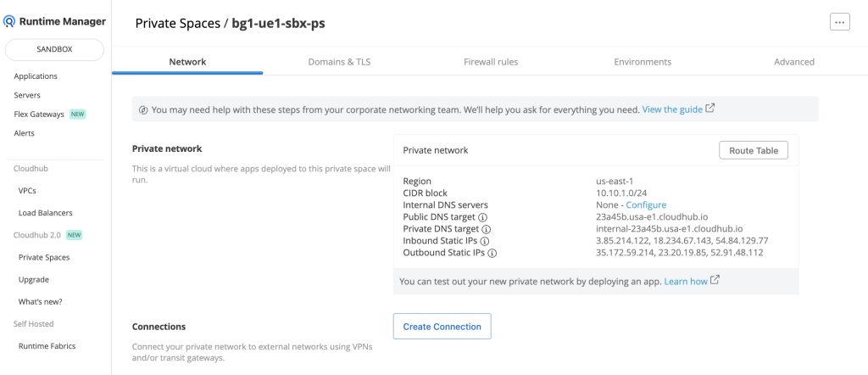The height and width of the screenshot is (375, 868).
Task: Click the Route Table button
Action: click(754, 150)
